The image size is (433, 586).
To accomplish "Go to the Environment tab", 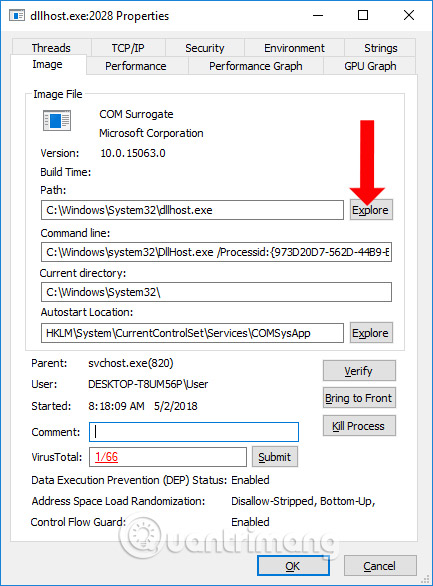I will [294, 48].
